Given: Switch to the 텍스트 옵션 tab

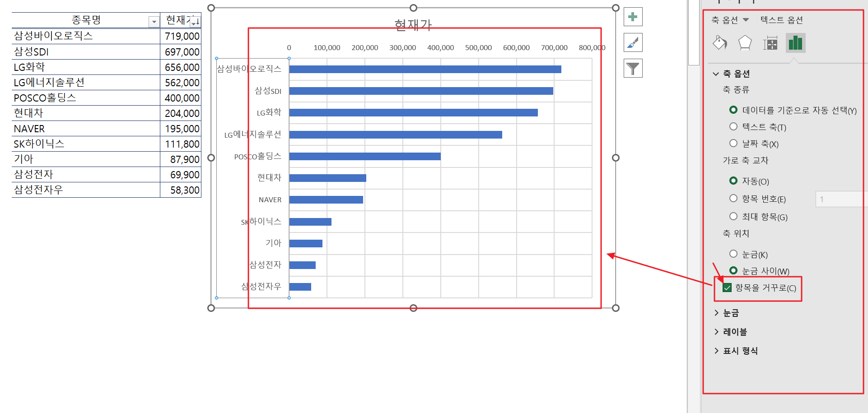Looking at the screenshot, I should pyautogui.click(x=781, y=20).
